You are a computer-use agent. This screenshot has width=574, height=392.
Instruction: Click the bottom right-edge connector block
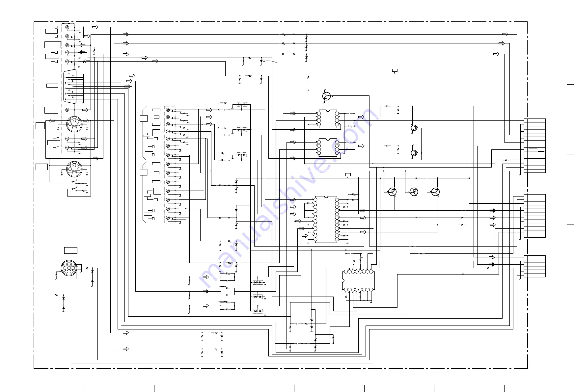[x=535, y=266]
